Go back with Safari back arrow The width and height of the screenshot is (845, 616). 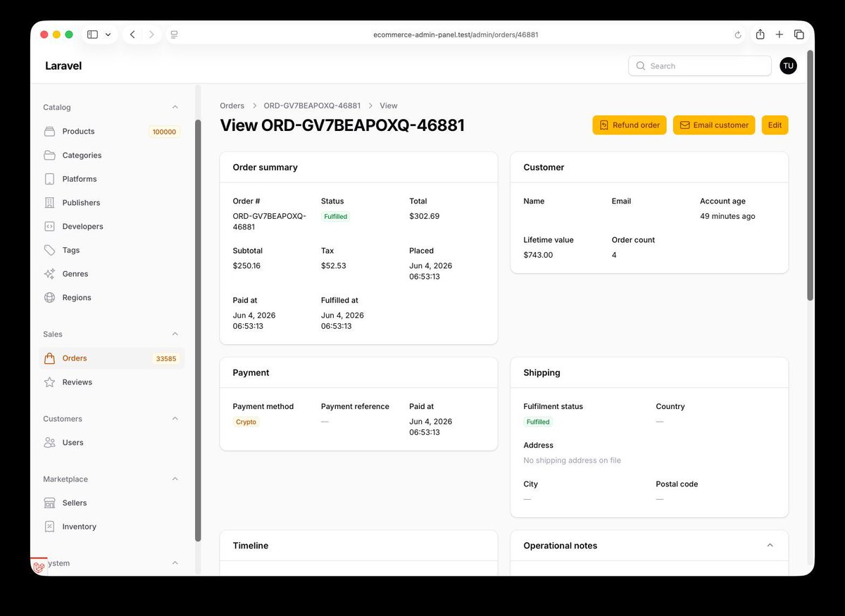[132, 34]
